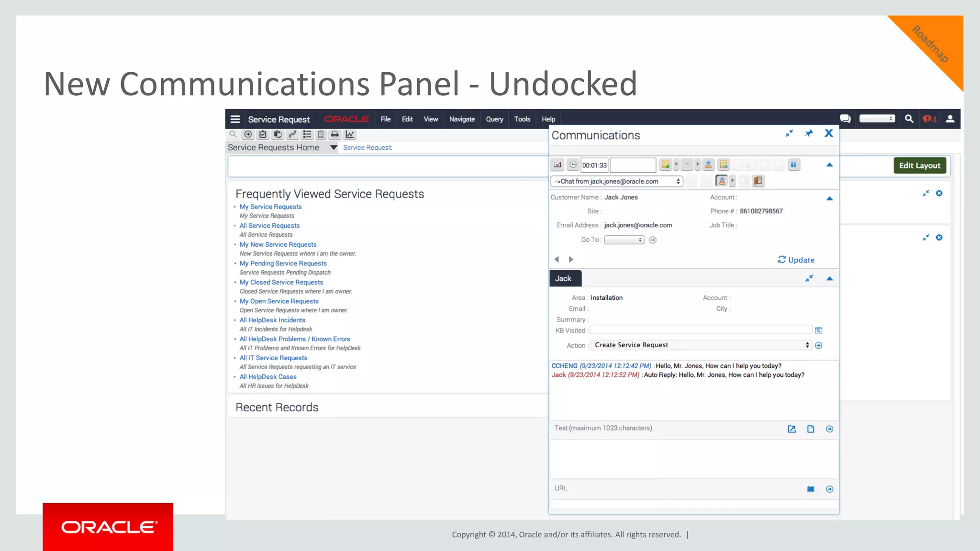Go to previous record with left arrow

coord(557,259)
